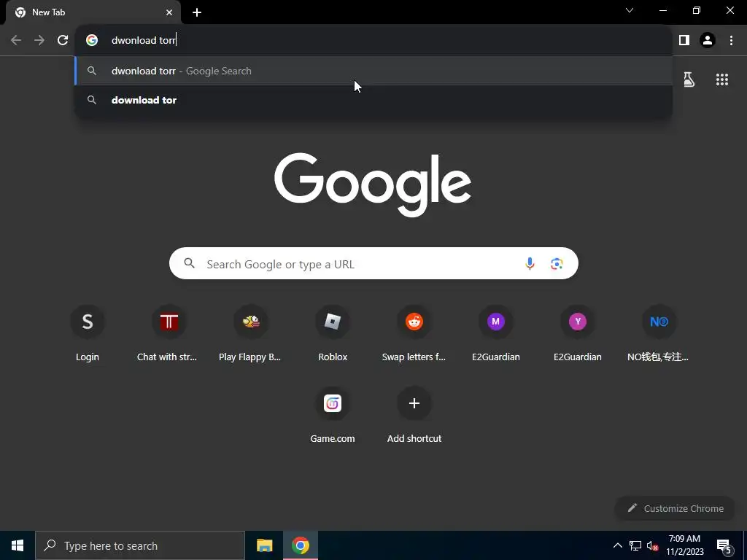The image size is (747, 560).
Task: Click the muted volume tray icon
Action: point(653,545)
